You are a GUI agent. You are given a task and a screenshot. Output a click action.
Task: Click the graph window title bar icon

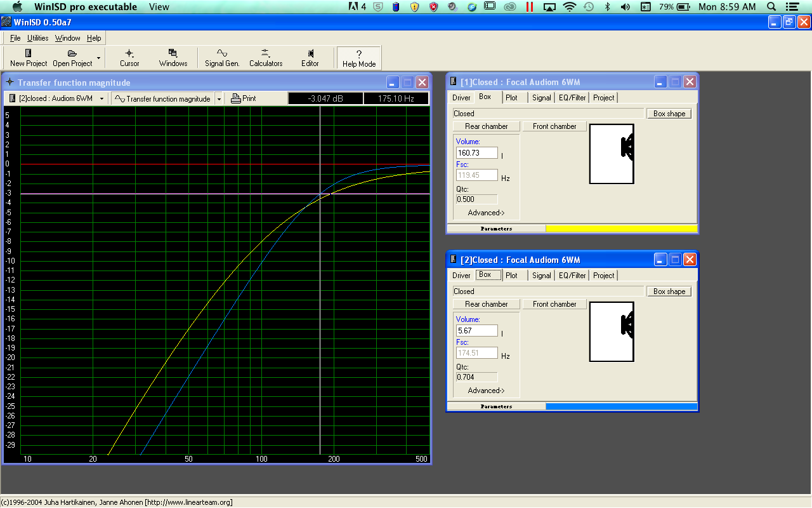pyautogui.click(x=10, y=83)
